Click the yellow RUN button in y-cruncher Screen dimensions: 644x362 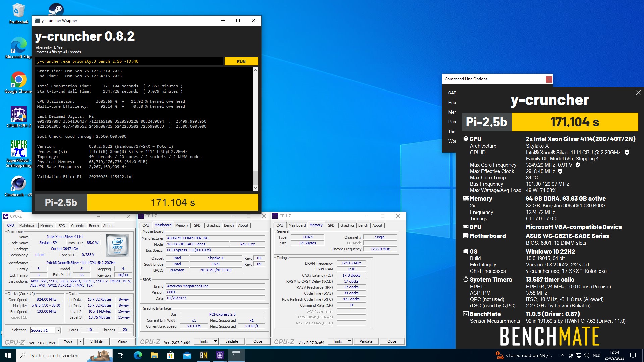tap(241, 61)
